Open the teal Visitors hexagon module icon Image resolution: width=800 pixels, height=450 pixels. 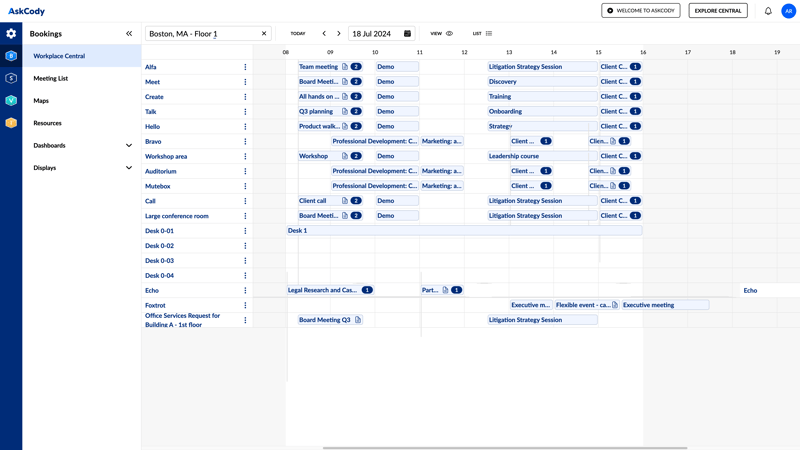11,101
